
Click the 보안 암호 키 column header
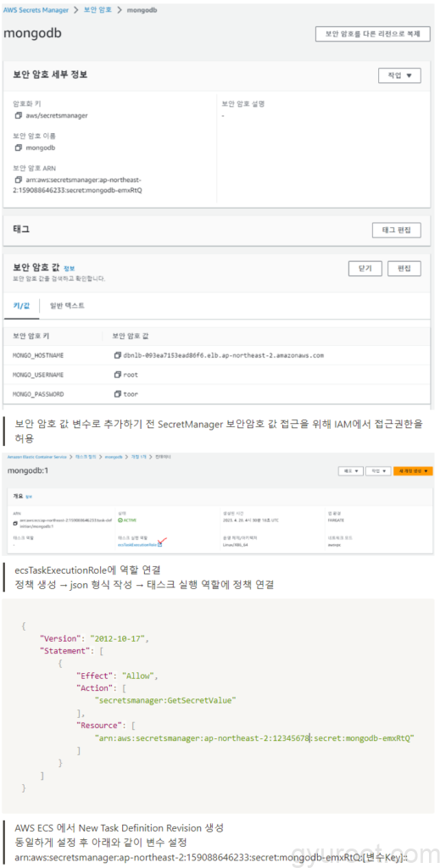[31, 336]
